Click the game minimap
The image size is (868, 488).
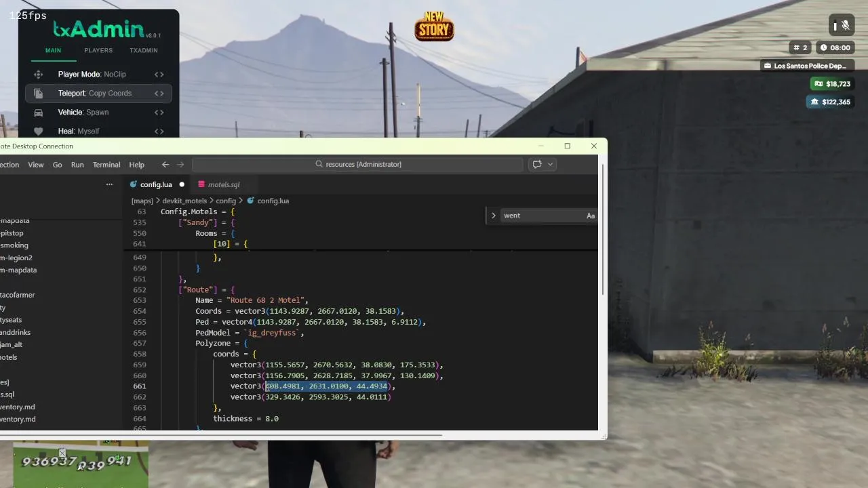pyautogui.click(x=81, y=464)
